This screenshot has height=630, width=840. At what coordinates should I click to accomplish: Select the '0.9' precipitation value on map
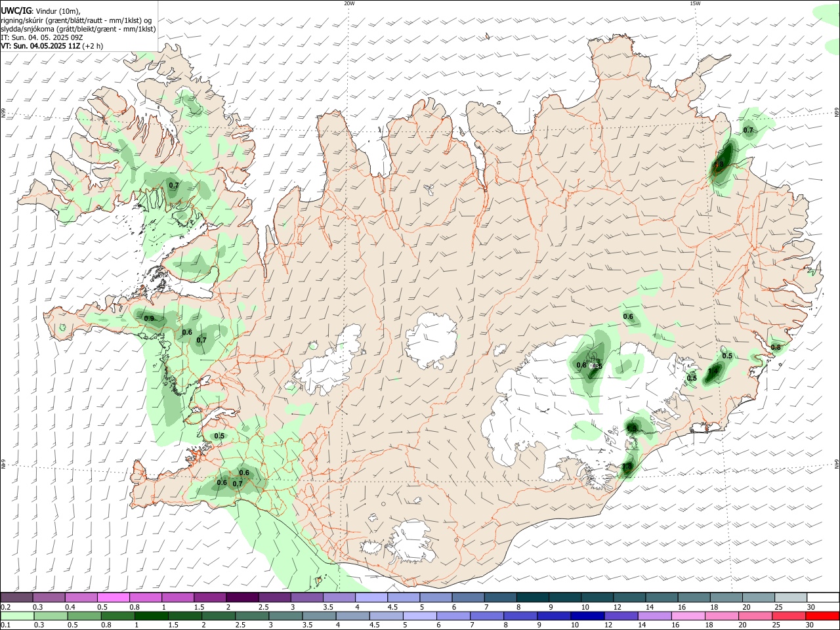(149, 319)
